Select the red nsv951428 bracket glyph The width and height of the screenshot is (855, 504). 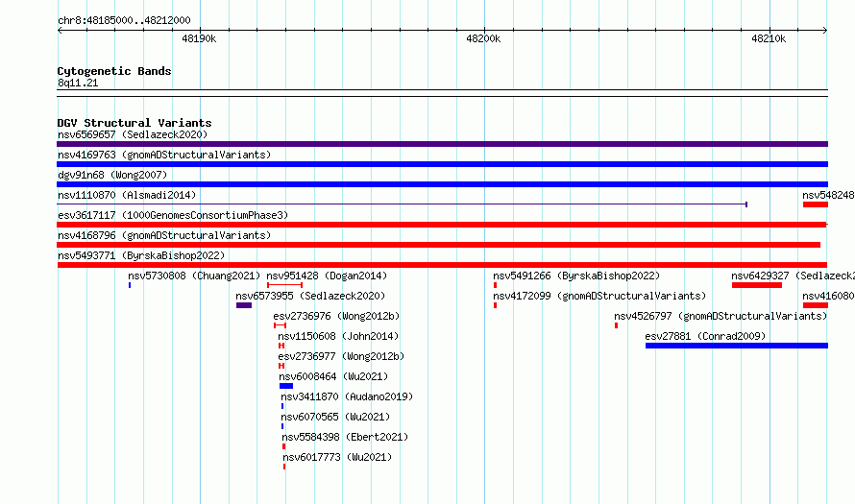[284, 285]
